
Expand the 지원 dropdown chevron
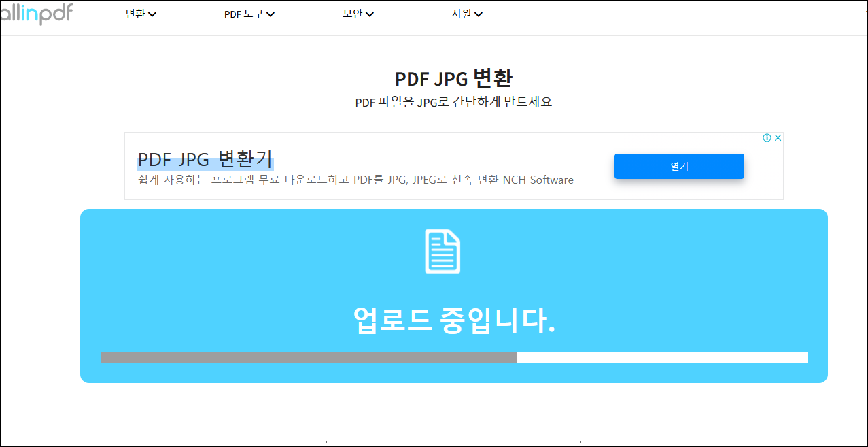tap(479, 14)
